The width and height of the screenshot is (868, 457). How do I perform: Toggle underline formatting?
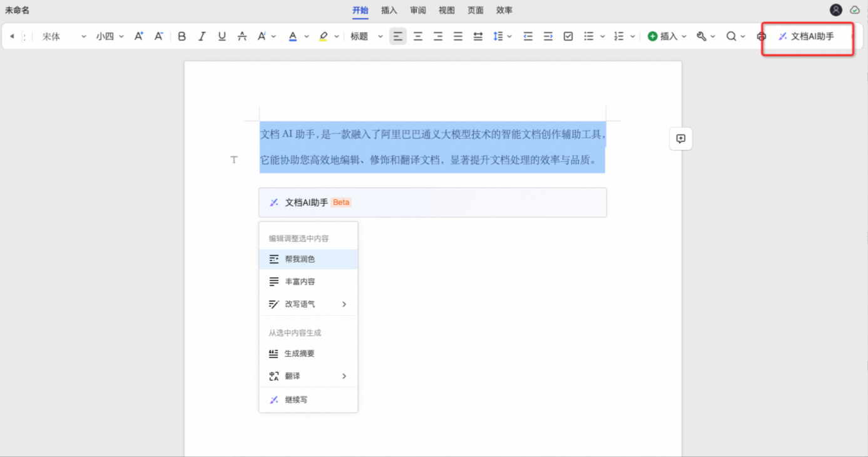tap(222, 36)
